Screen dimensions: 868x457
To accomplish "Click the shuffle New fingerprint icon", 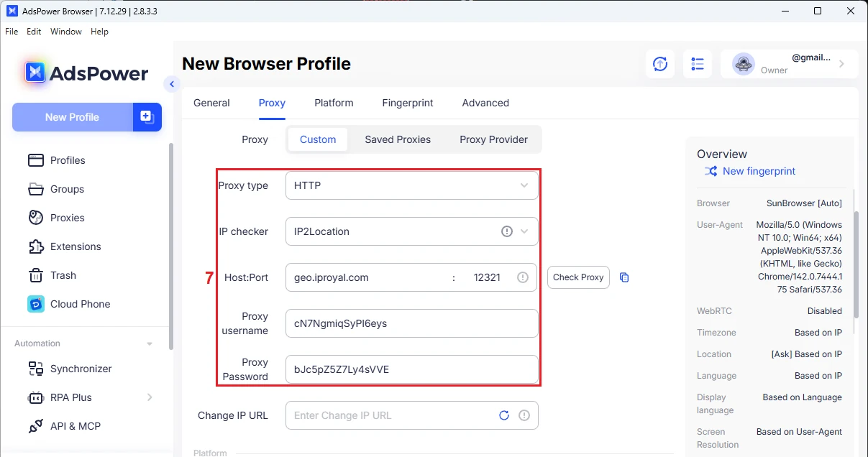I will 711,171.
